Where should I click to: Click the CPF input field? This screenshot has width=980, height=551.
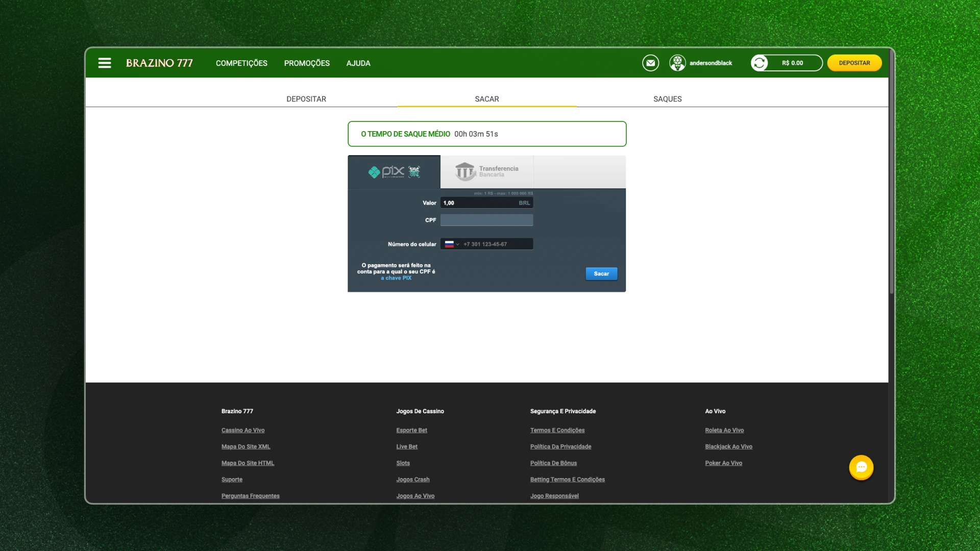[487, 220]
